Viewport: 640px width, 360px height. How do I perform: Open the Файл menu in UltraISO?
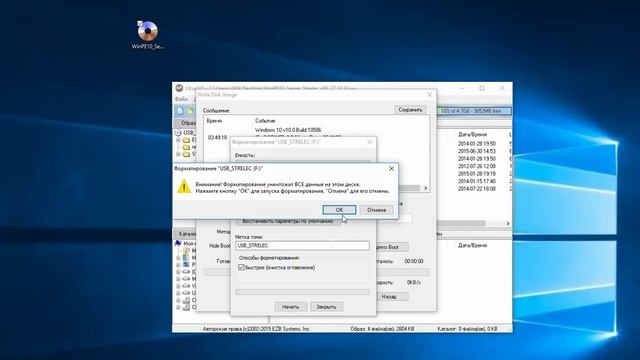point(182,99)
